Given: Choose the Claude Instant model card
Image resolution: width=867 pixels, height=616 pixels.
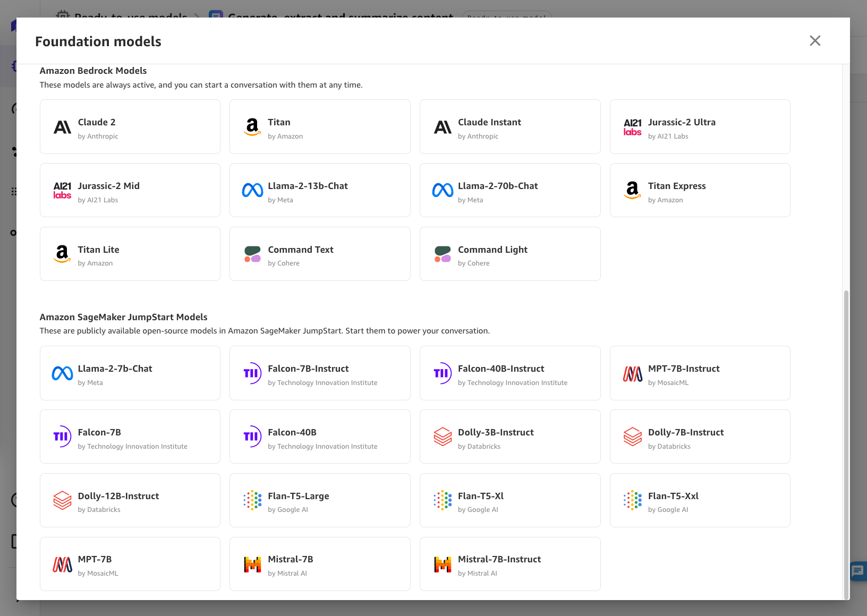Looking at the screenshot, I should (x=510, y=127).
